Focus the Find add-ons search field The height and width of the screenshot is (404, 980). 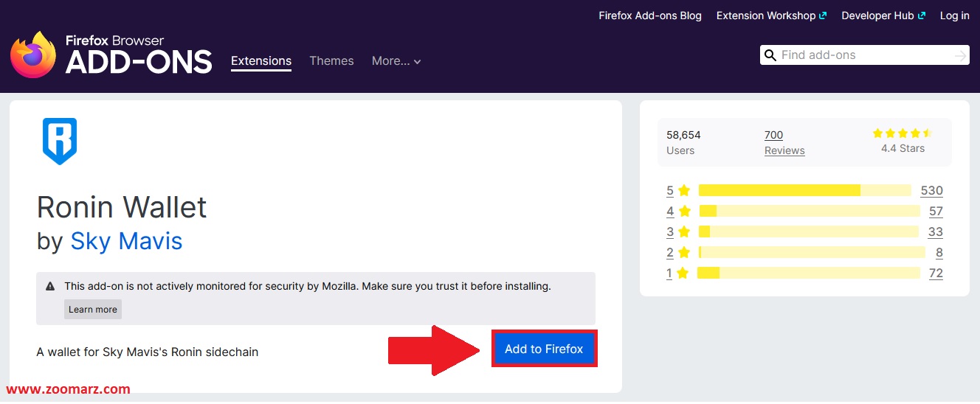(865, 55)
